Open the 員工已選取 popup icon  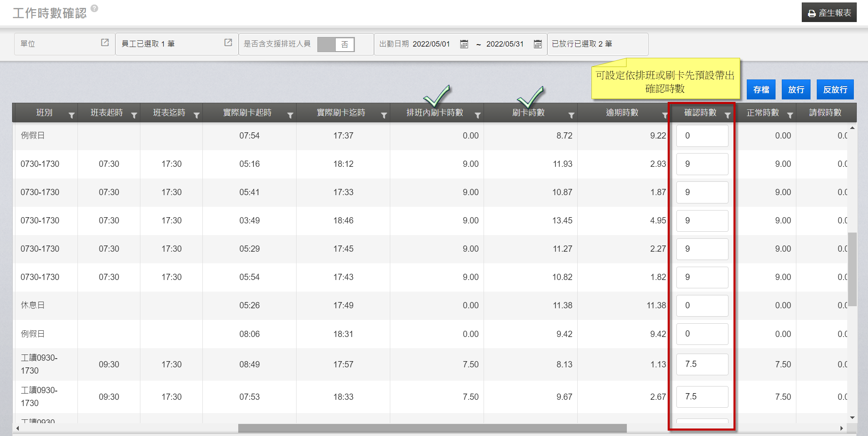tap(228, 43)
